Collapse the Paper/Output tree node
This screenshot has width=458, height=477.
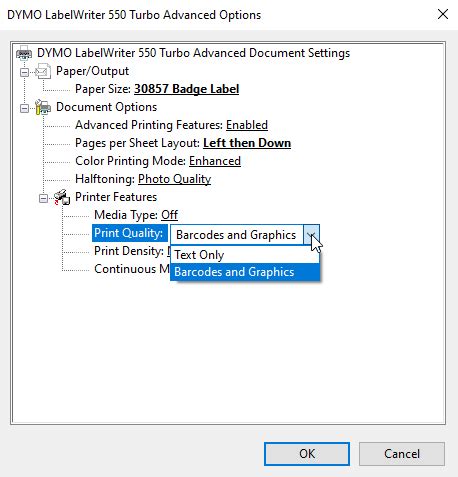coord(24,72)
